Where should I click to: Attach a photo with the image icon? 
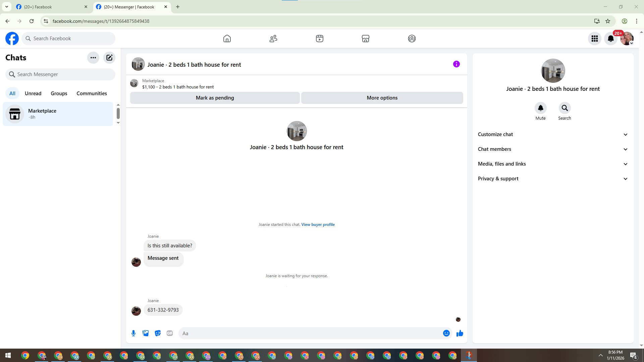click(146, 333)
